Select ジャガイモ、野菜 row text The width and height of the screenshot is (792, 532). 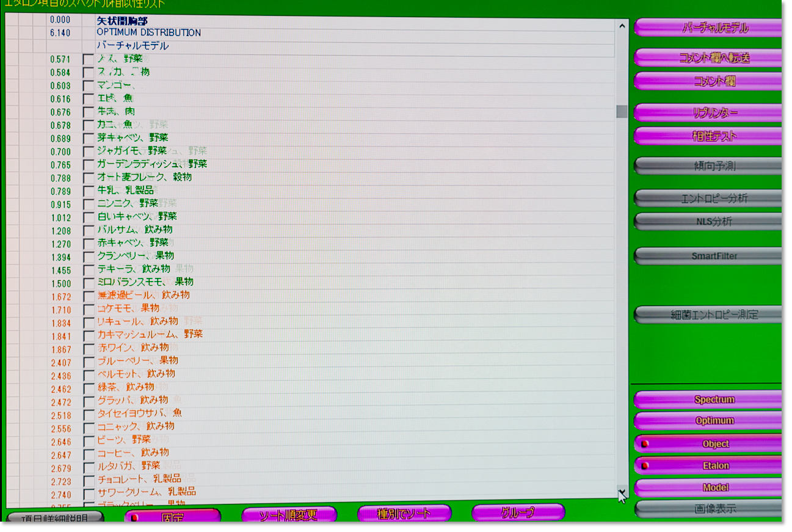133,151
